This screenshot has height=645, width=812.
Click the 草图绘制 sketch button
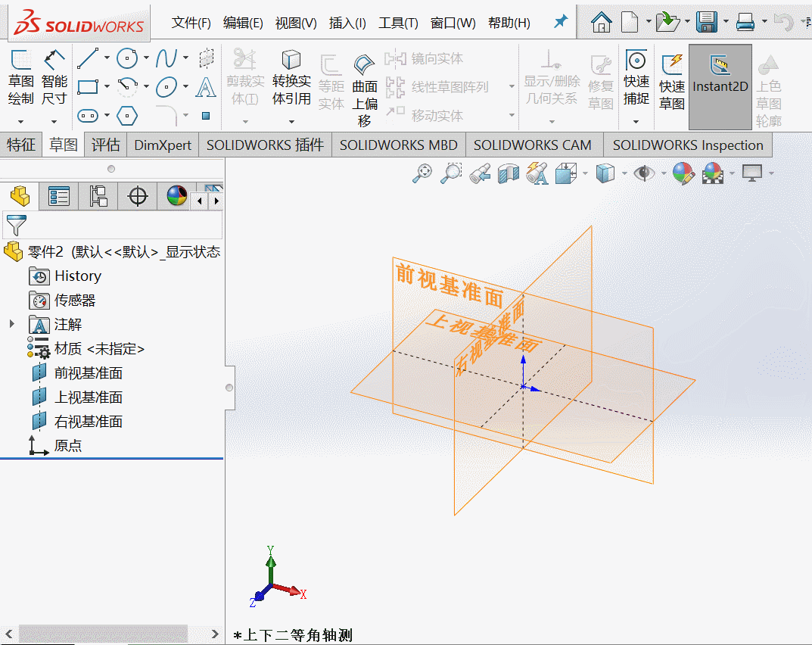click(x=20, y=78)
